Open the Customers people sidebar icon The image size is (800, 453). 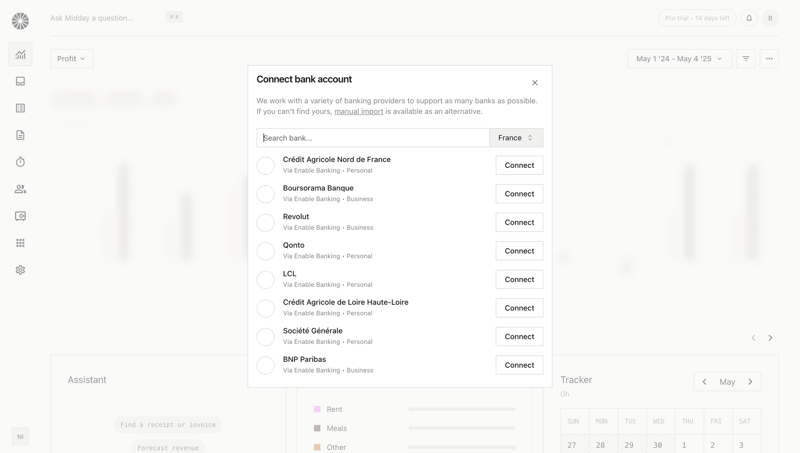coord(20,189)
